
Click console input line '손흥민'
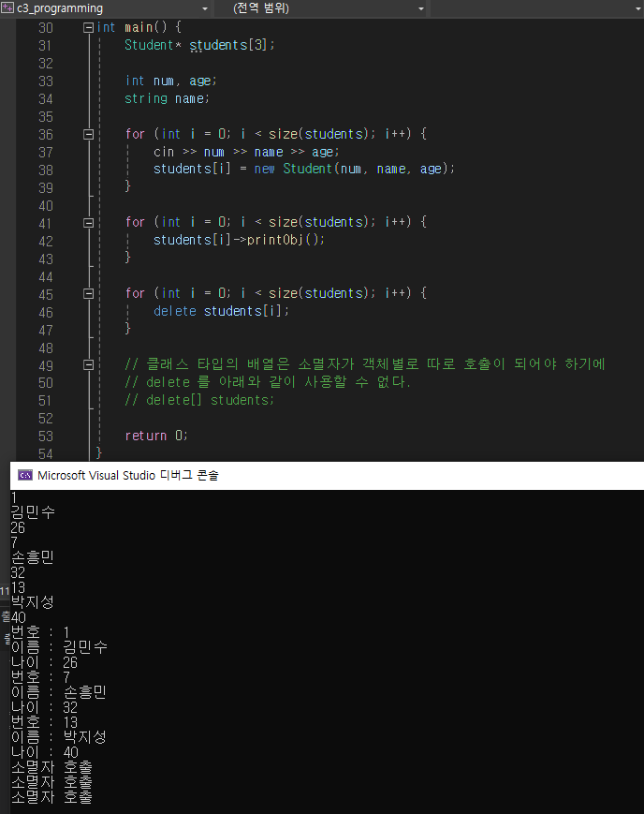(x=33, y=557)
